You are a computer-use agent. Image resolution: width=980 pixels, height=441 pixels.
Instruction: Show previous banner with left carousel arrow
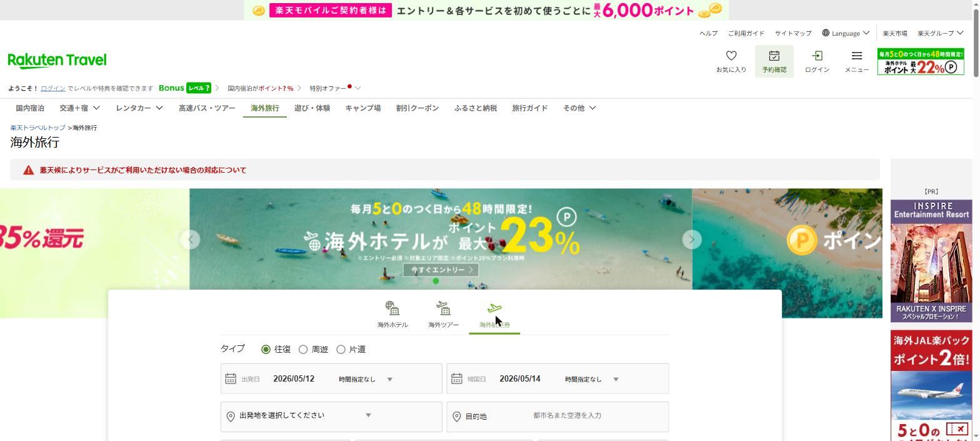click(190, 240)
